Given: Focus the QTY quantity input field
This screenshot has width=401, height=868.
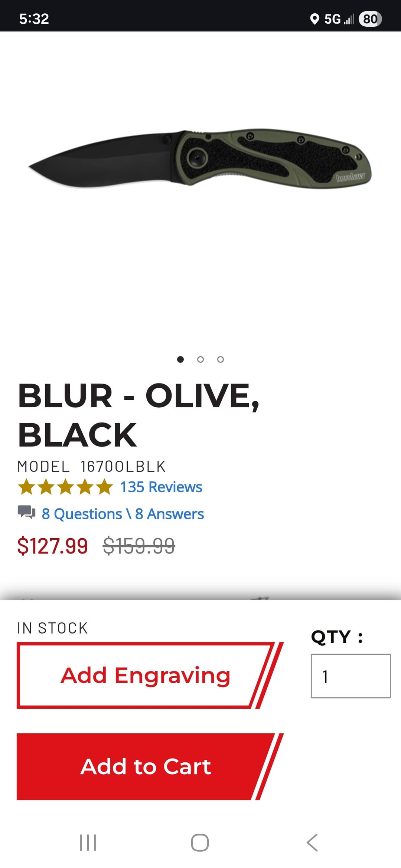Looking at the screenshot, I should [351, 676].
